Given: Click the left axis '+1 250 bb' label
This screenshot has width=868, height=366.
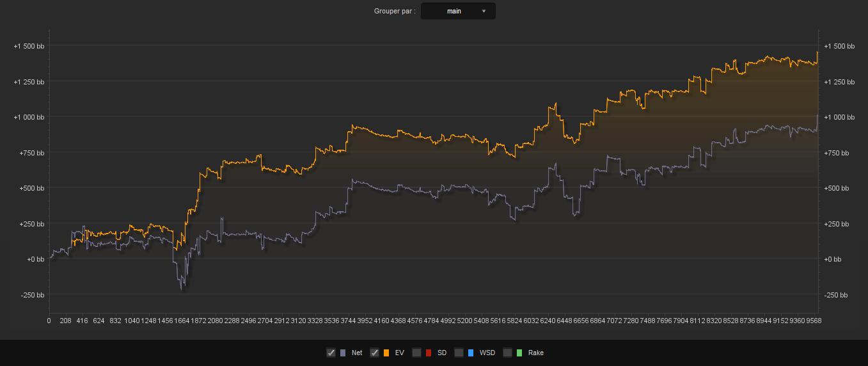Looking at the screenshot, I should coord(29,82).
